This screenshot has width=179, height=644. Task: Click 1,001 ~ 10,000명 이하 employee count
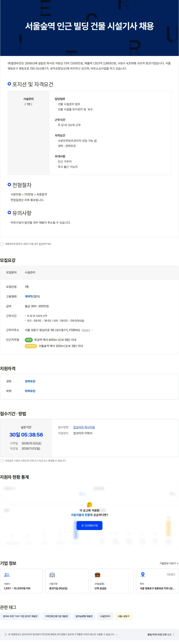pos(17,589)
